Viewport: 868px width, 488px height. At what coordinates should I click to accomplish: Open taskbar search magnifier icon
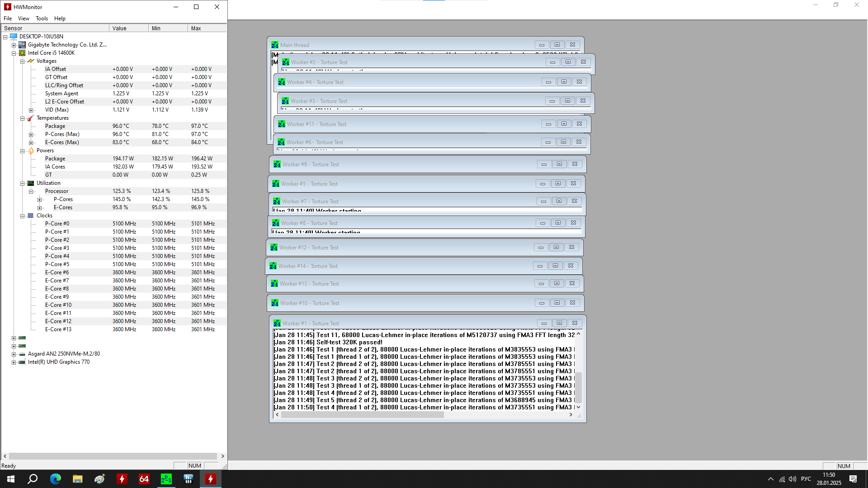pyautogui.click(x=33, y=479)
